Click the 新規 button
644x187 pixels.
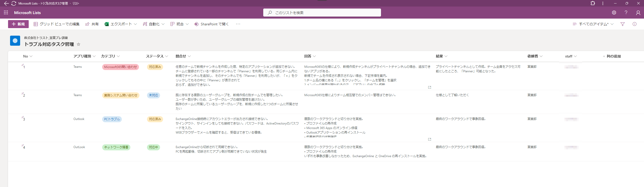pos(18,24)
